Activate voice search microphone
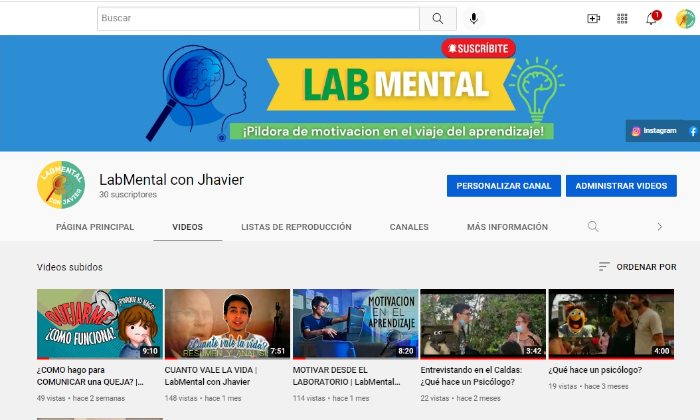The height and width of the screenshot is (420, 700). point(474,18)
